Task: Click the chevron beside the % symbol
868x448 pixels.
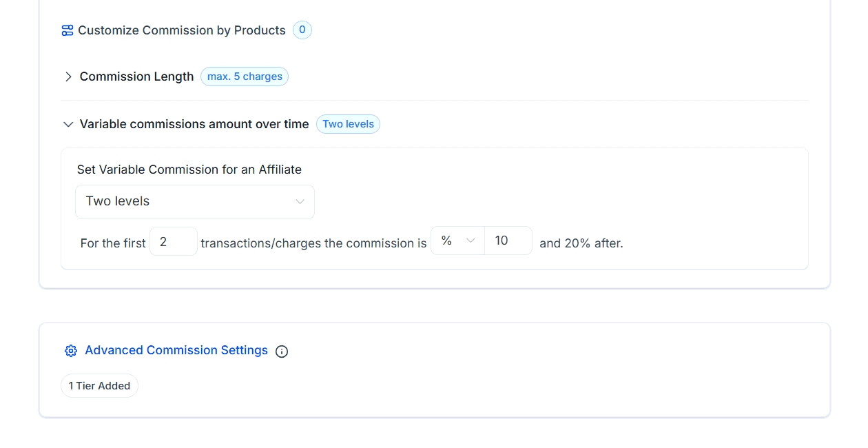Action: 471,241
